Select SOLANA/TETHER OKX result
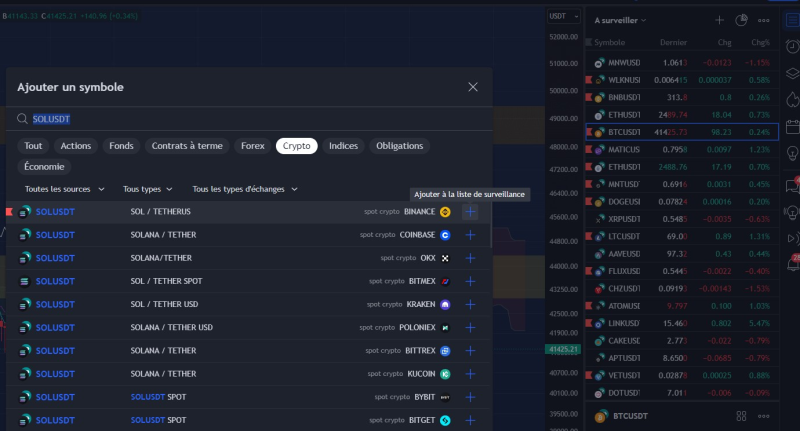800x431 pixels. (x=247, y=258)
